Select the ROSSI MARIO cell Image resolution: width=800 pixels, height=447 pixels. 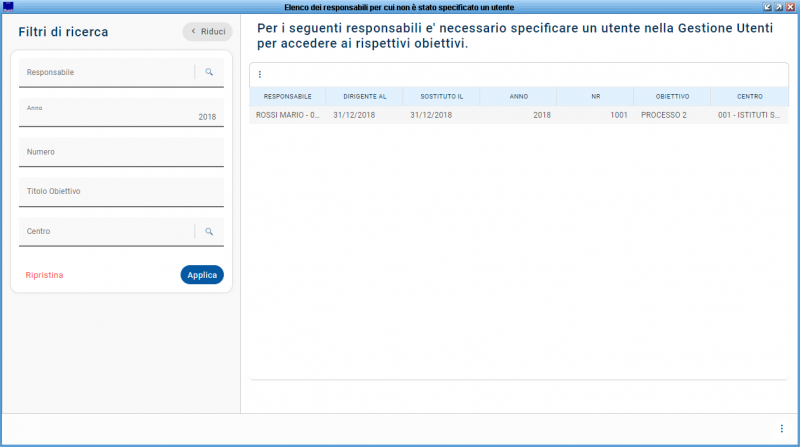[x=287, y=115]
